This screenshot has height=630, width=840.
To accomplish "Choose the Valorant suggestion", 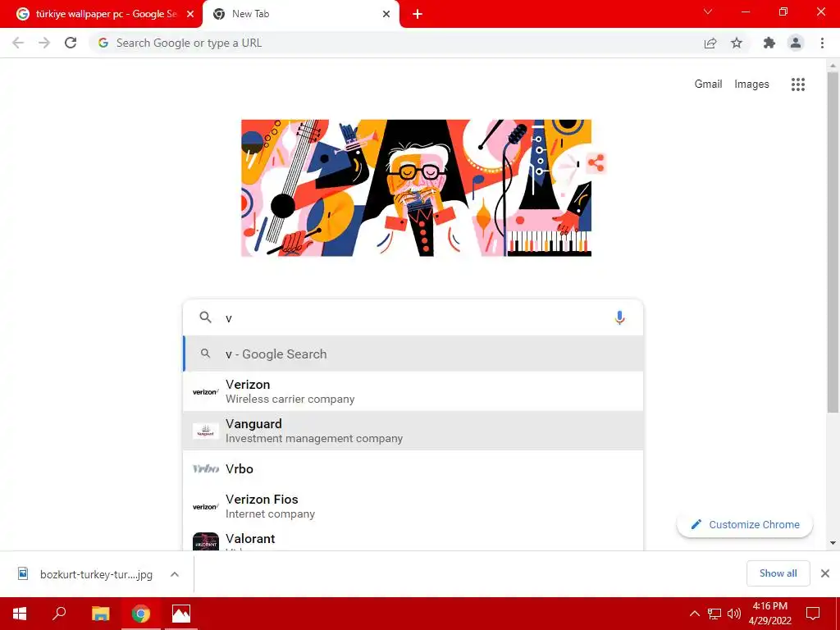I will 413,540.
